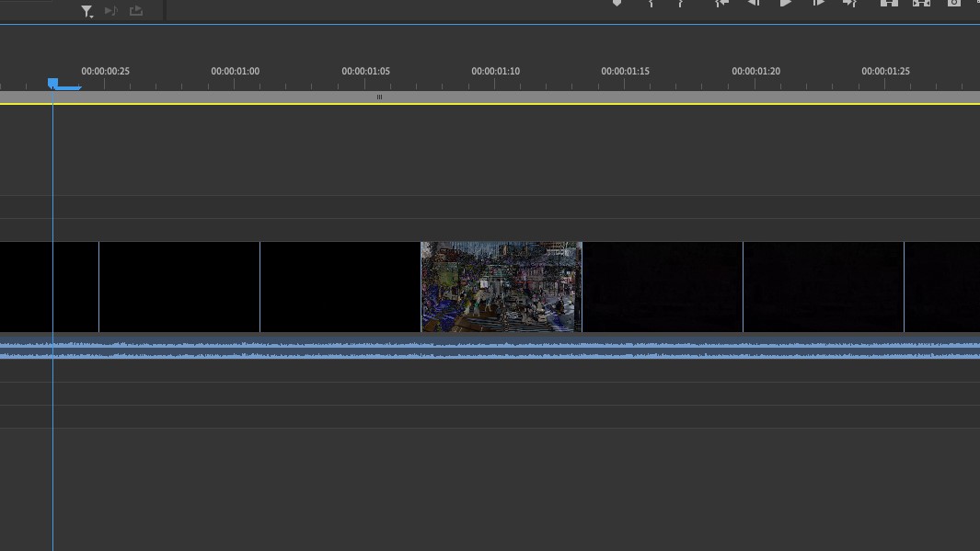Click the ruler at 00:00:01:15
Screen dimensions: 980x551
tap(625, 71)
